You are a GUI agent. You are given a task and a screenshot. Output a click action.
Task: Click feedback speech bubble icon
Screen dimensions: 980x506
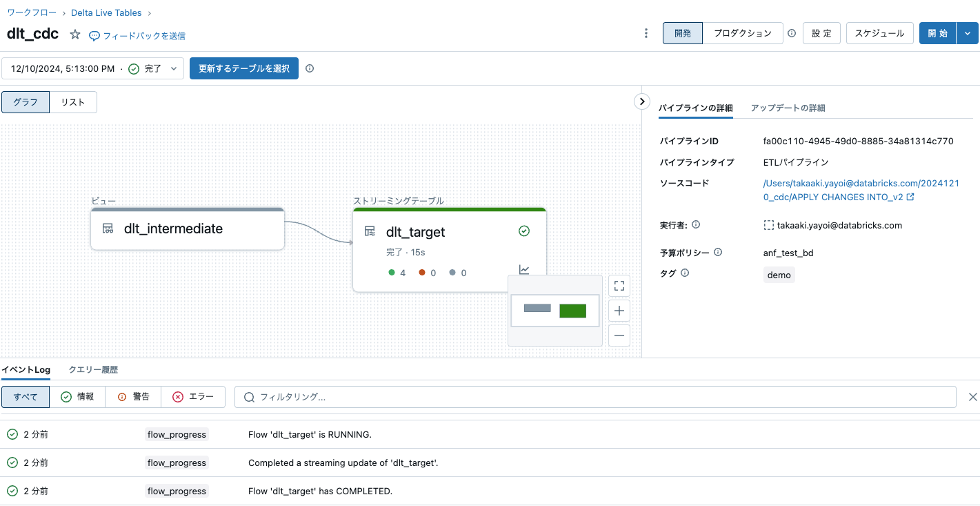pyautogui.click(x=94, y=36)
